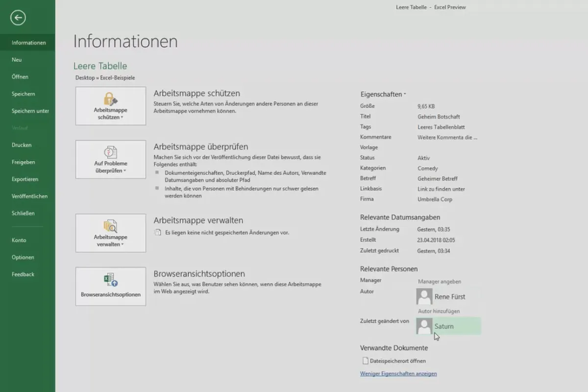Click Zuletzt gedruckt value Gestern, 03:34

(434, 251)
